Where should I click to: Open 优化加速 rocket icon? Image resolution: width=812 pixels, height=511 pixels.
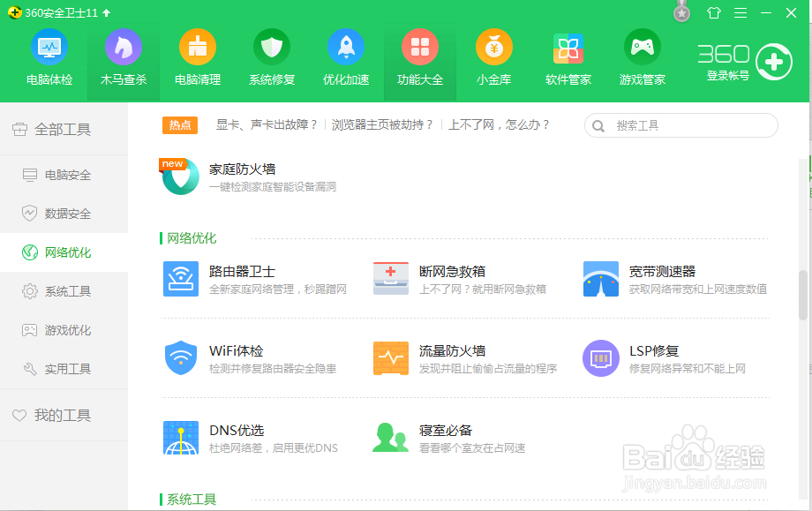click(346, 47)
